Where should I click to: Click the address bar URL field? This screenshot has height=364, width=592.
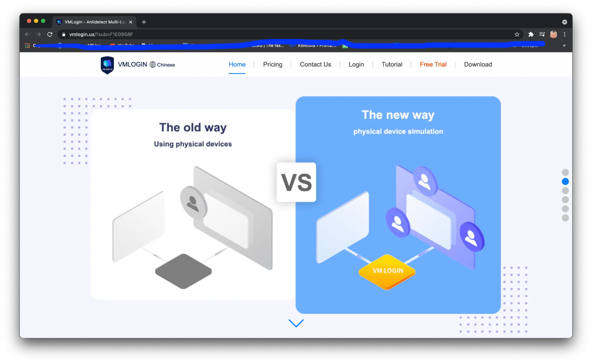pos(290,34)
